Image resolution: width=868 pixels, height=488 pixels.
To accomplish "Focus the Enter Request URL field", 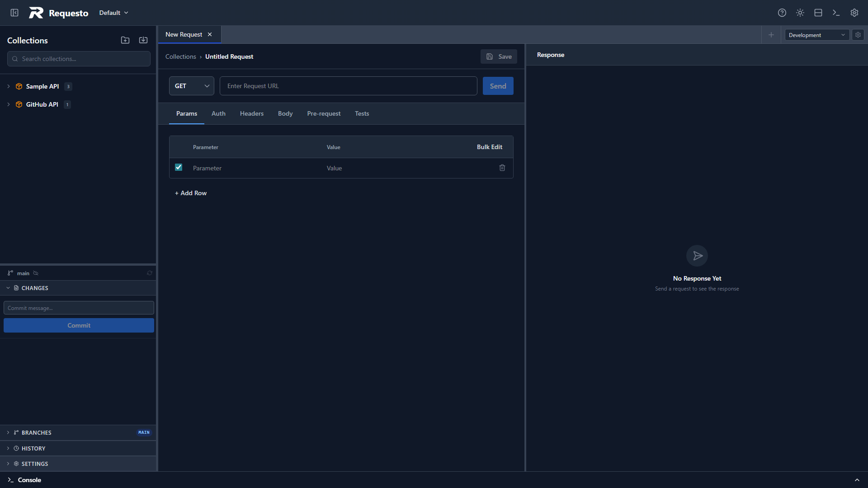I will (x=349, y=86).
